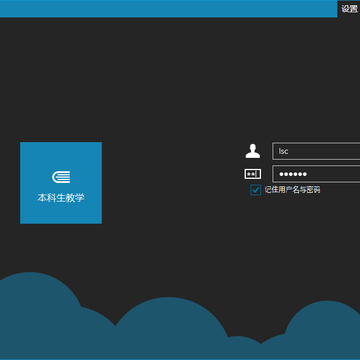Image resolution: width=360 pixels, height=360 pixels.
Task: Click the username field containing lsc
Action: 316,151
